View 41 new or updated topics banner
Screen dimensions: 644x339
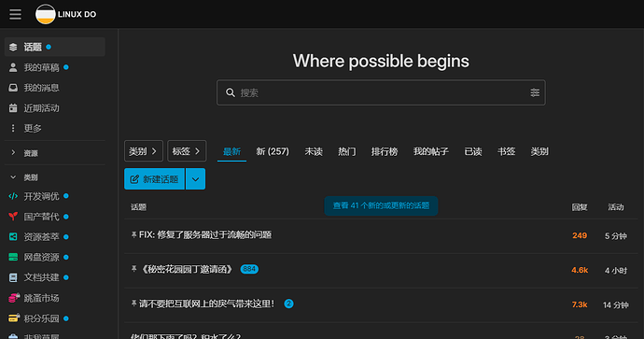pyautogui.click(x=381, y=205)
